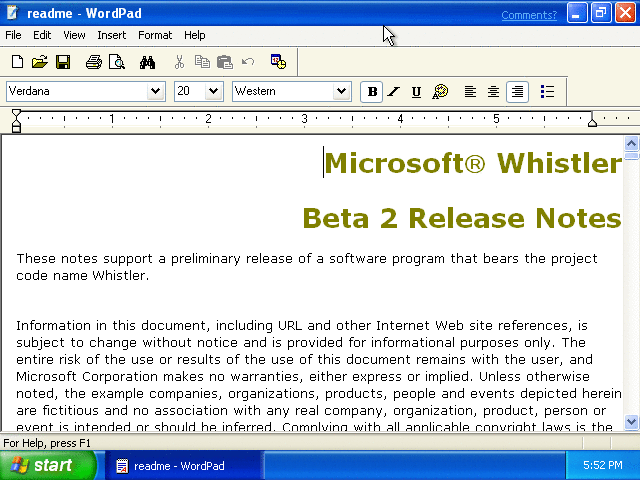Viewport: 640px width, 480px height.
Task: Open the File menu
Action: pyautogui.click(x=13, y=36)
